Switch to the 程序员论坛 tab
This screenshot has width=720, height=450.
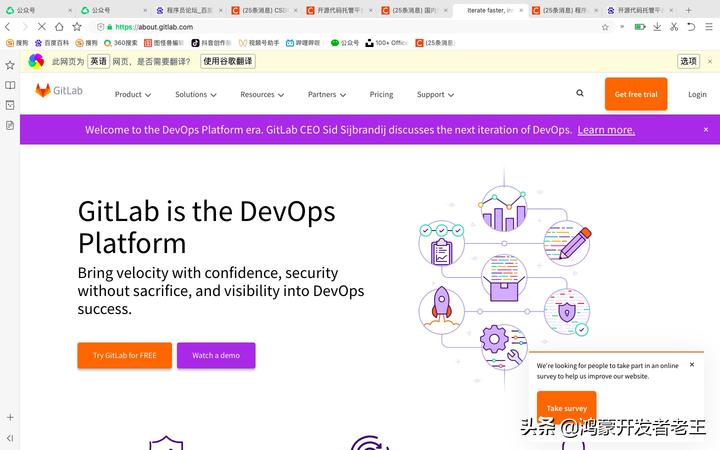pyautogui.click(x=189, y=10)
